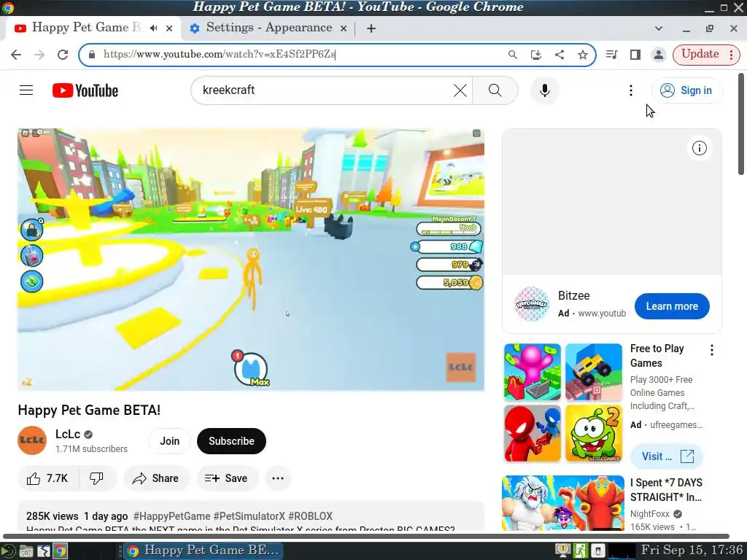
Task: Open the Chrome launcher in taskbar
Action: point(60,551)
